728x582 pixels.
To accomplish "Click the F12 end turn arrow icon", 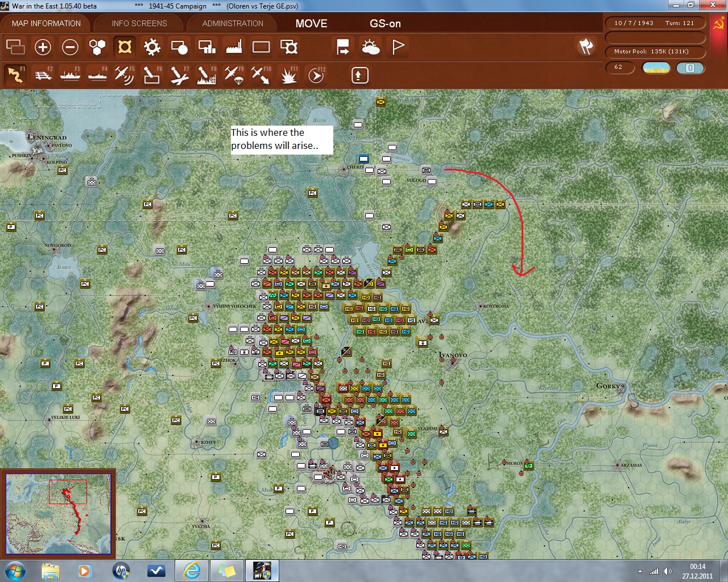I will click(316, 75).
